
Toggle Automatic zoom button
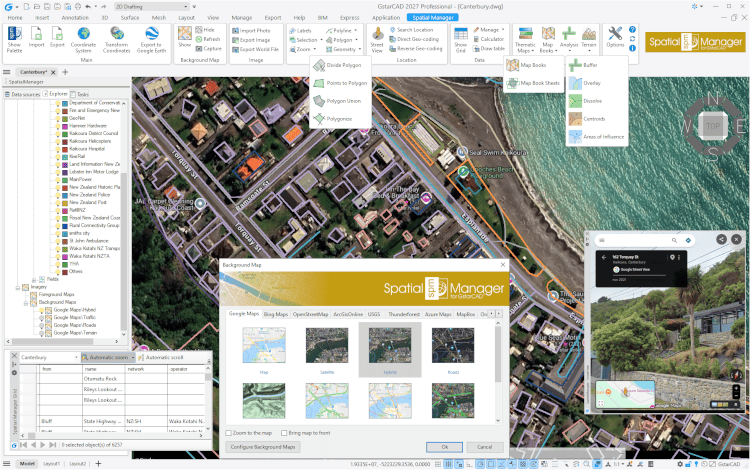[108, 358]
